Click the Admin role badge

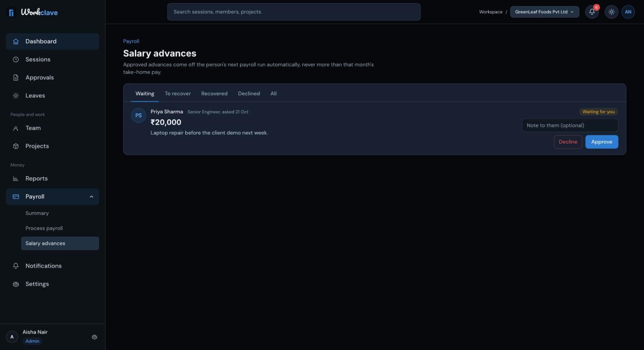coord(32,341)
